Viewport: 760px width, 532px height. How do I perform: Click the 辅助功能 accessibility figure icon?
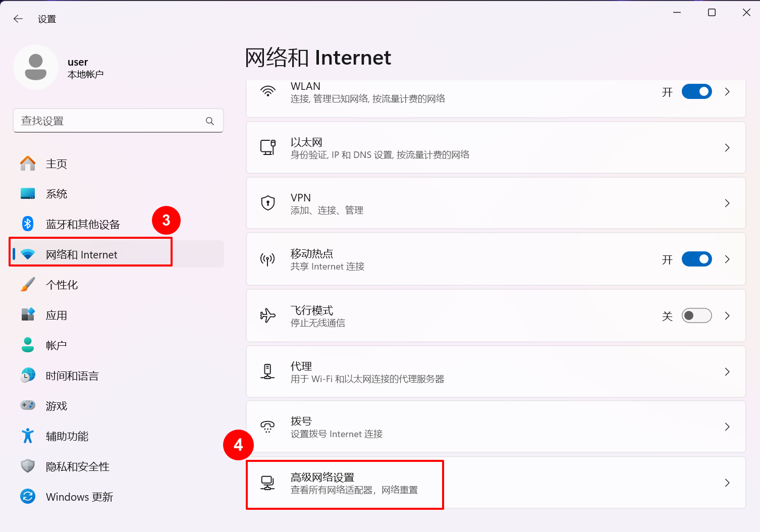point(28,436)
